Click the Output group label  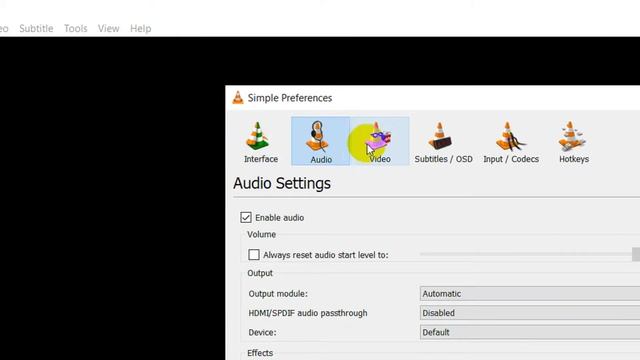point(260,273)
